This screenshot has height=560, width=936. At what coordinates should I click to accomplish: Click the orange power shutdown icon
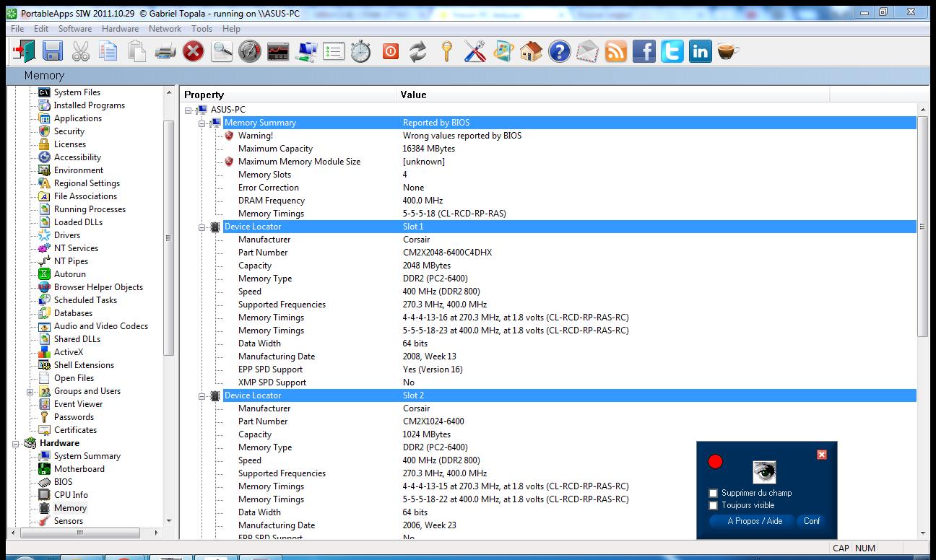click(390, 51)
